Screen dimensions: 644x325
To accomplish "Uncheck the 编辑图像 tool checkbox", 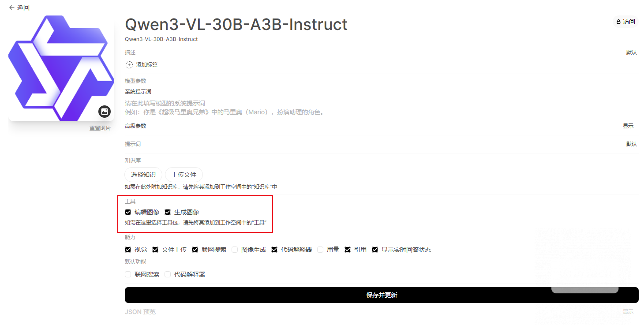I will (128, 212).
